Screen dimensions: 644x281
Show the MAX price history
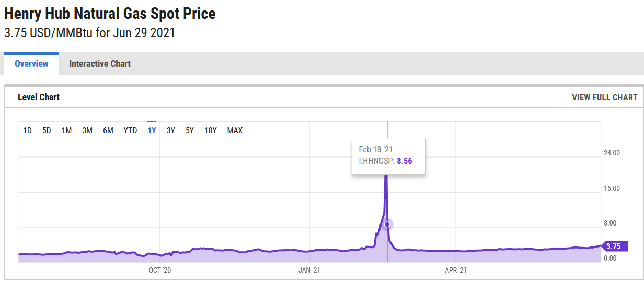(235, 131)
